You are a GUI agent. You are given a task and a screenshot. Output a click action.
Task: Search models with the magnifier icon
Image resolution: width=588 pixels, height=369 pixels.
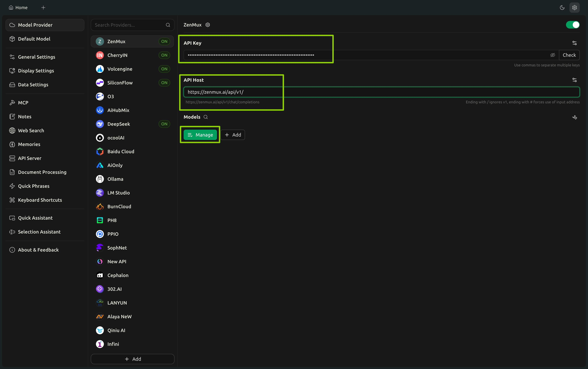[206, 117]
